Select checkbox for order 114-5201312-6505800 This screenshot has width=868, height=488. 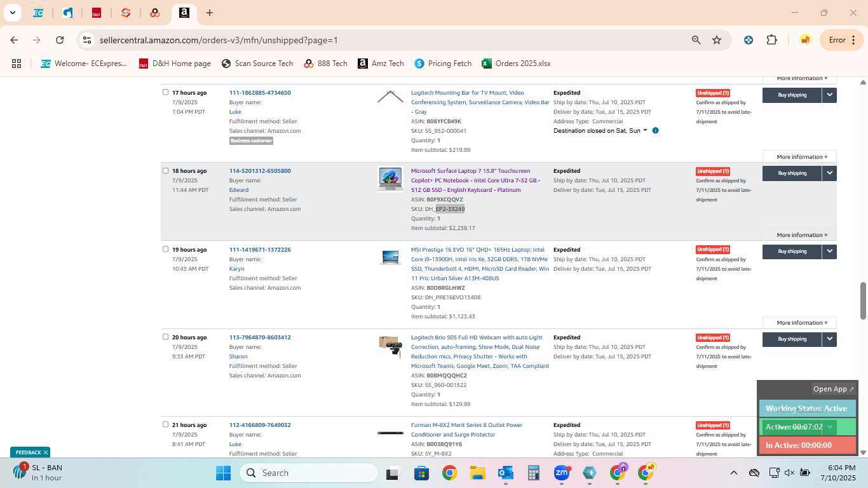pos(166,170)
